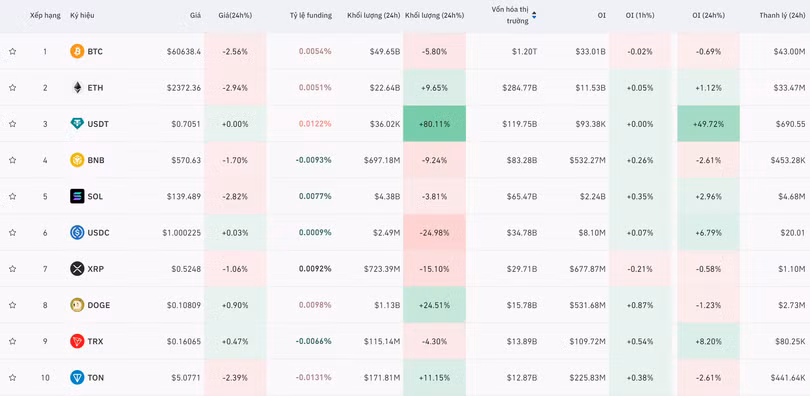The height and width of the screenshot is (396, 810).
Task: Star the BNB row
Action: tap(12, 160)
